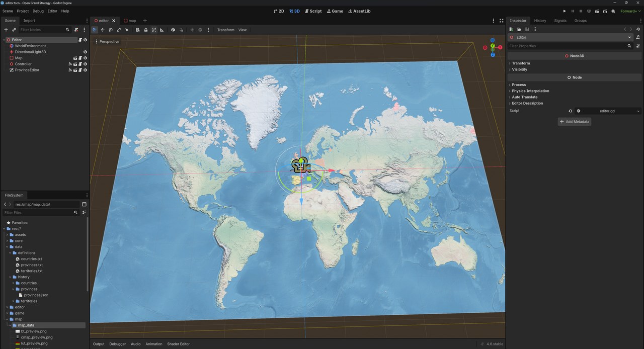Image resolution: width=644 pixels, height=349 pixels.
Task: Select the Move tool in the 3D toolbar
Action: [102, 30]
